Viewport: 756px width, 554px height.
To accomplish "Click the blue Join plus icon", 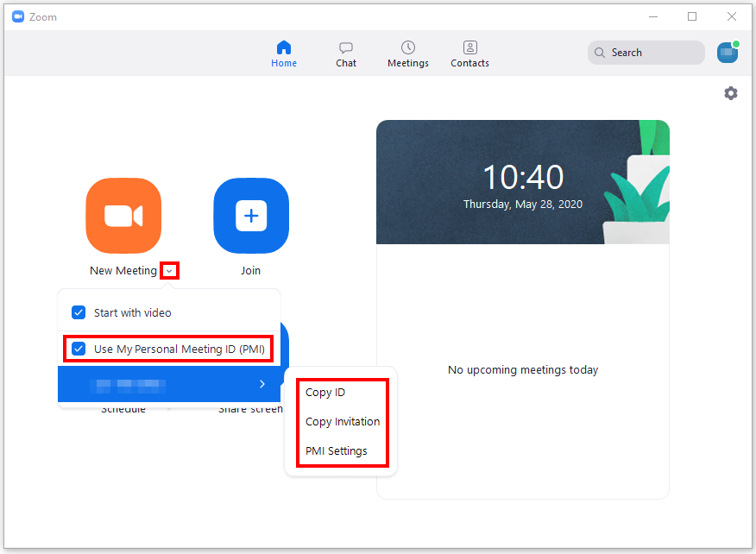I will point(251,216).
